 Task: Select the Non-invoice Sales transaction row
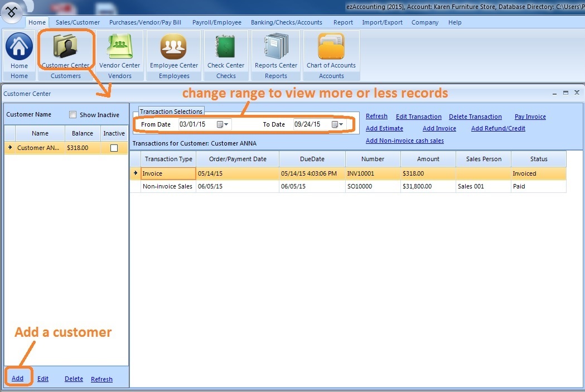pos(167,187)
